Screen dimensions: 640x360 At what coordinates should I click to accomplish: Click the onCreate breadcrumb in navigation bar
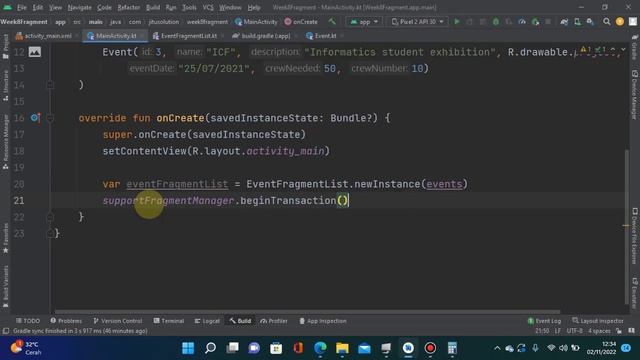click(x=301, y=22)
